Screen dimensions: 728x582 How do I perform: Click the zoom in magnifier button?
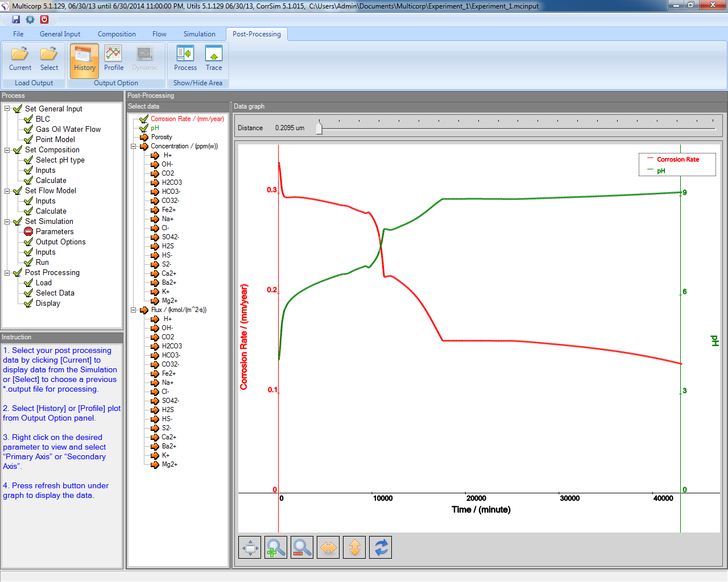pos(276,547)
